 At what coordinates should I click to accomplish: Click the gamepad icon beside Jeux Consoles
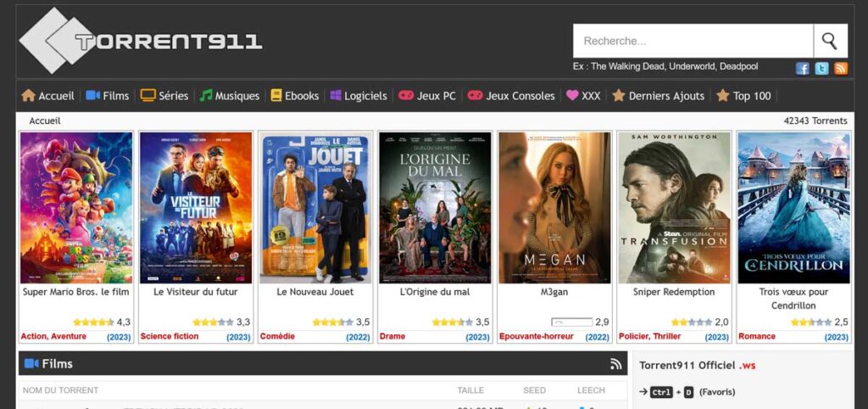pos(475,95)
